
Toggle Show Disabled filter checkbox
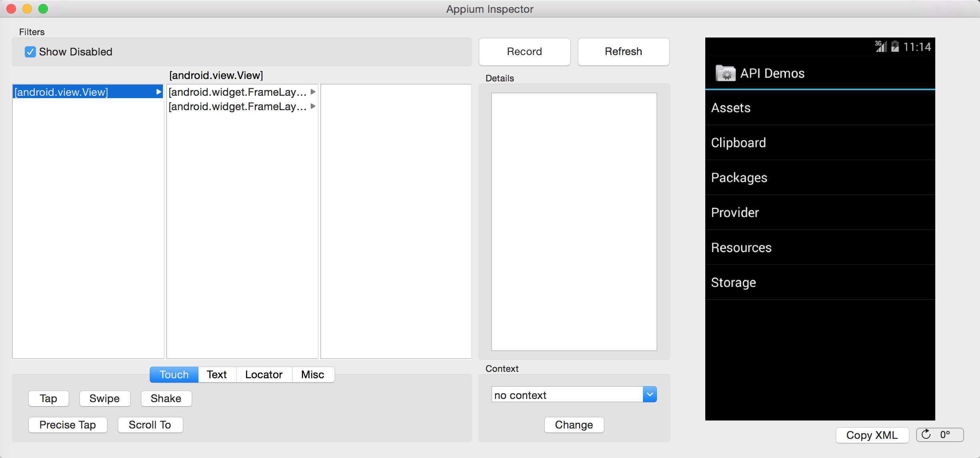point(30,52)
